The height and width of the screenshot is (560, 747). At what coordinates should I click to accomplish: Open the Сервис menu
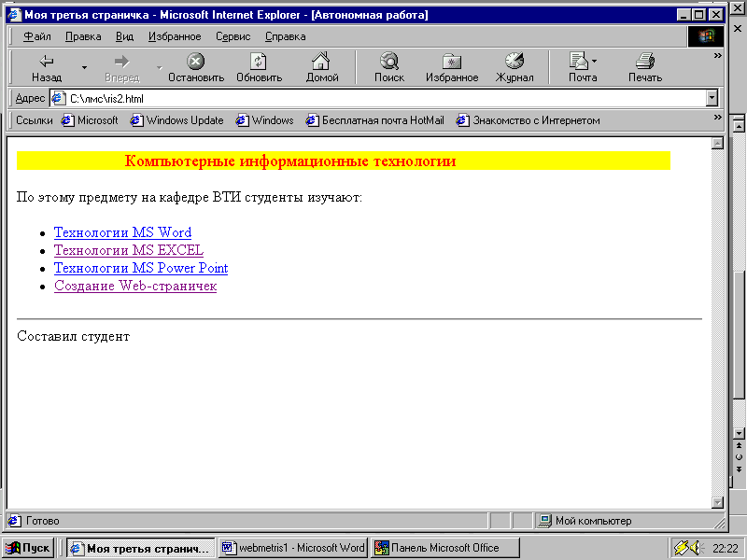(233, 36)
